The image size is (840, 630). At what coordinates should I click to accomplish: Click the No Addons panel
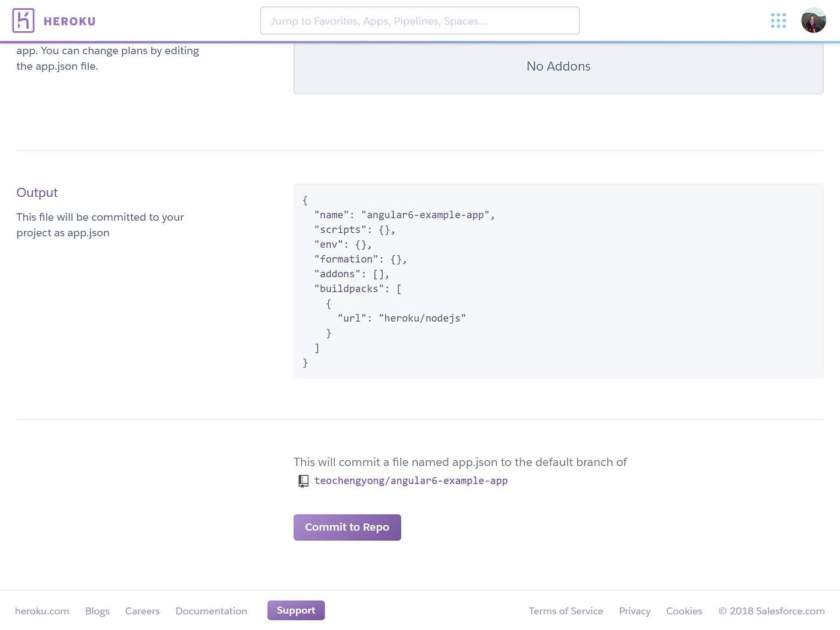[x=559, y=67]
